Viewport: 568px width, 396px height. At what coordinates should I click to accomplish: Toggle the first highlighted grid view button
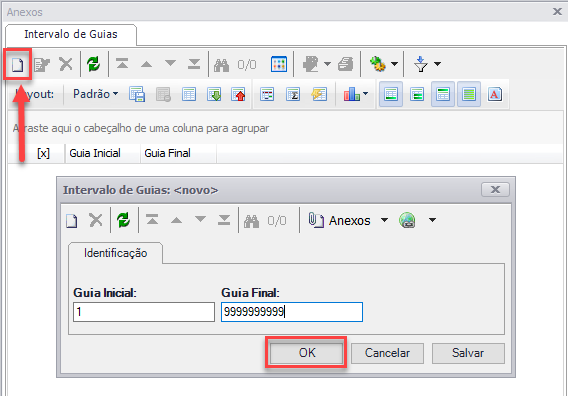391,95
